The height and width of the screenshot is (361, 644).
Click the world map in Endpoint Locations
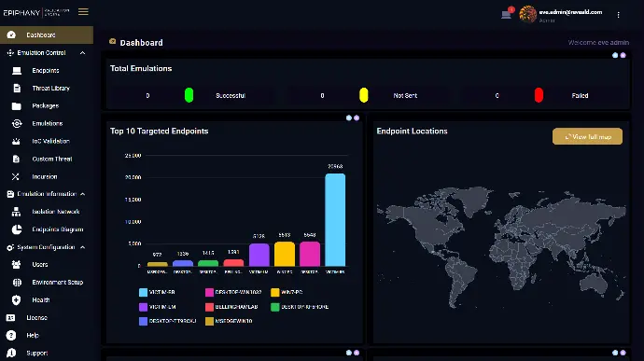click(501, 246)
